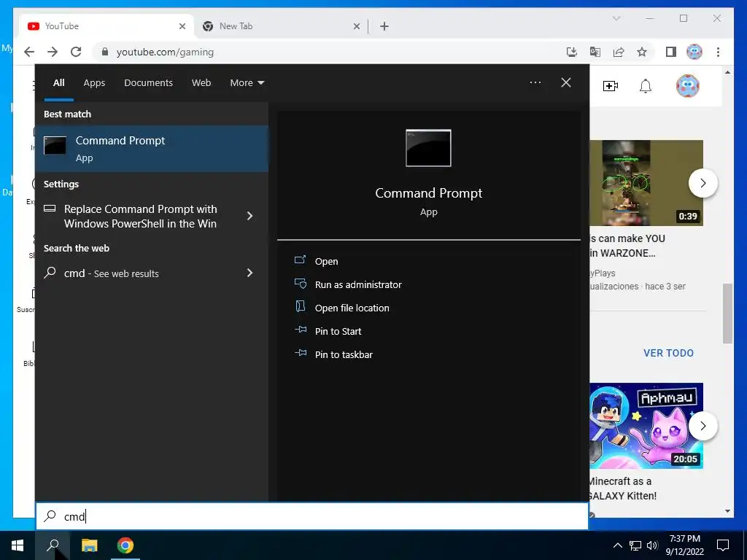Go forward in Chrome
Viewport: 747px width, 560px height.
click(53, 52)
